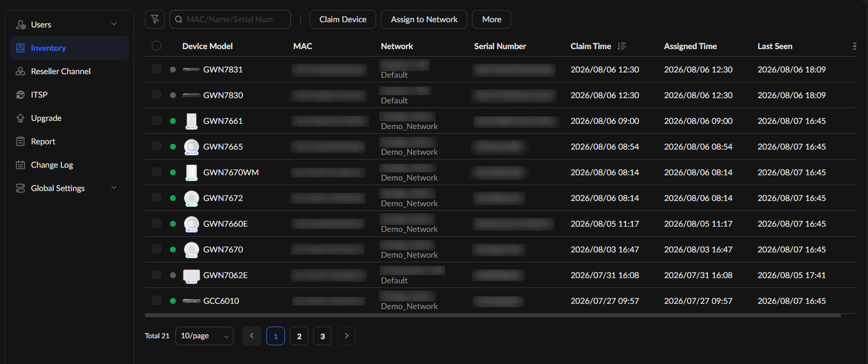Open the Reseller Channel section
Image resolution: width=868 pixels, height=364 pixels.
tap(70, 71)
